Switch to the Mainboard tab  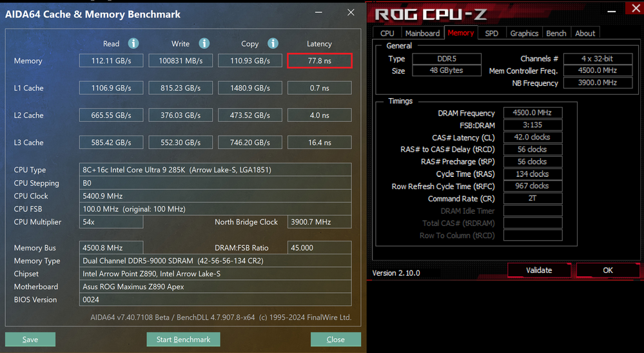click(x=422, y=34)
